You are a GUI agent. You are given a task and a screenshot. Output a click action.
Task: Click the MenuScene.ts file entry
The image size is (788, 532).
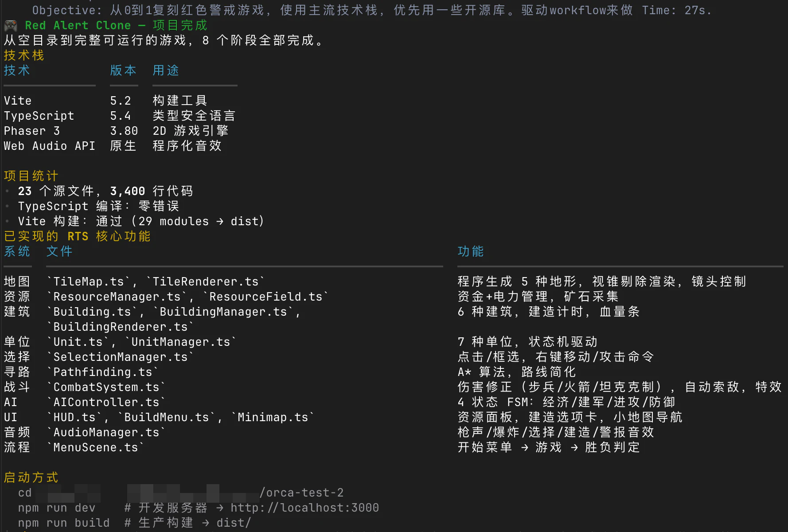[x=96, y=447]
